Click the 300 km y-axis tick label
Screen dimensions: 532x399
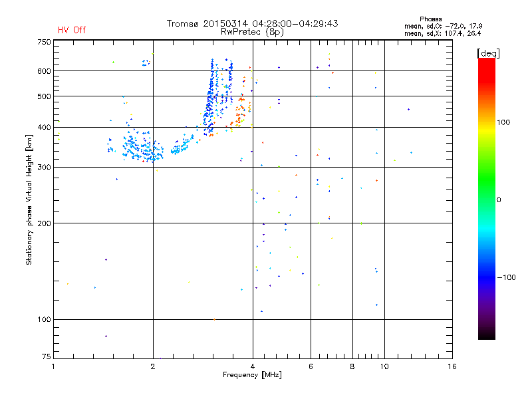click(x=44, y=167)
